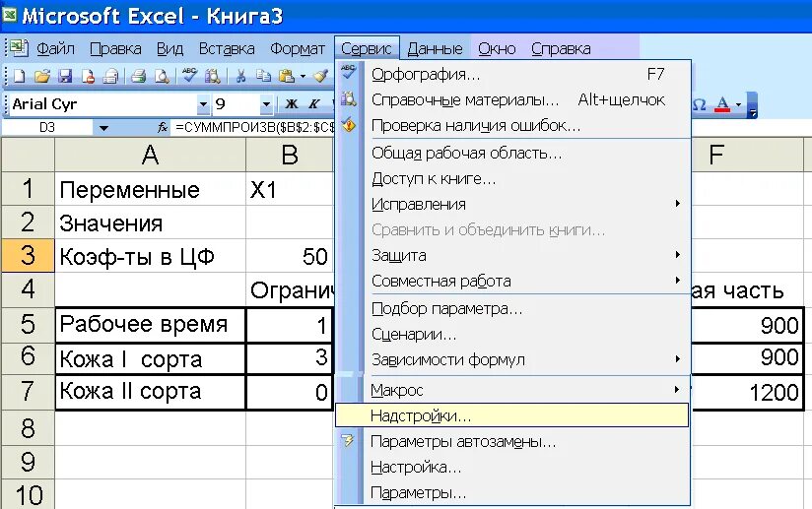Image resolution: width=812 pixels, height=509 pixels.
Task: Open the Файл menu
Action: (x=55, y=48)
